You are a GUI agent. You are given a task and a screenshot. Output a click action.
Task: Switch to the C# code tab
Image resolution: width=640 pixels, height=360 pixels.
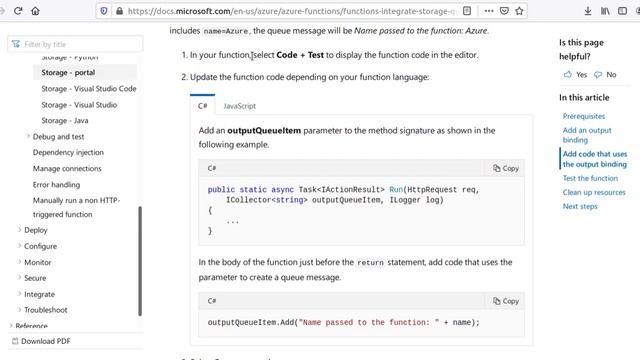tap(202, 106)
